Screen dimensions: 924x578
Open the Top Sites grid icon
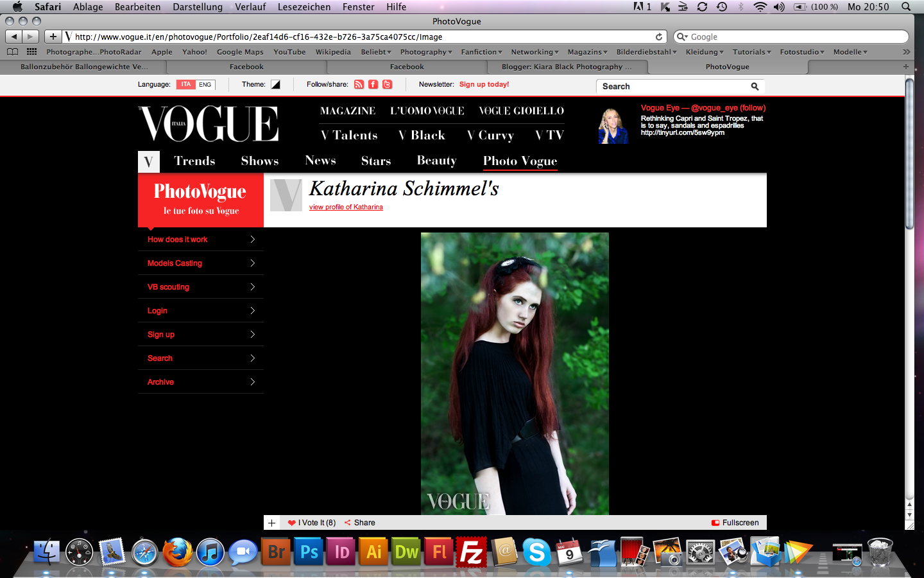point(32,52)
